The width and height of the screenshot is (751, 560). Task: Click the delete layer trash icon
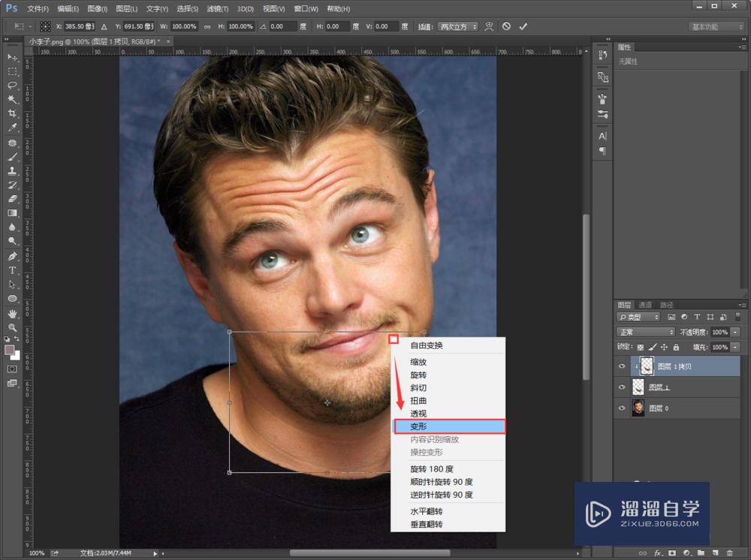728,552
